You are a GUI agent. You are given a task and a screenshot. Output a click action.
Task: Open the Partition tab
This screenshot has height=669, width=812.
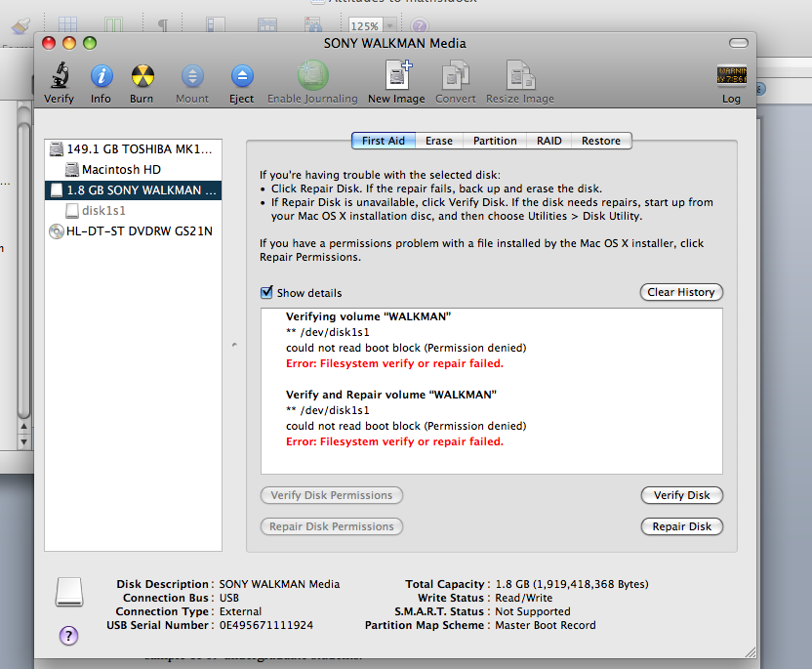(x=495, y=141)
